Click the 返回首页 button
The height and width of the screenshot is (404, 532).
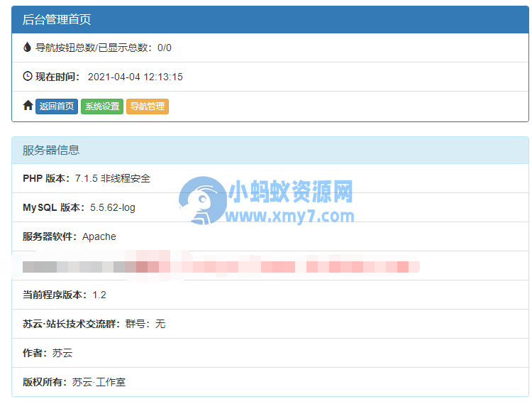57,107
